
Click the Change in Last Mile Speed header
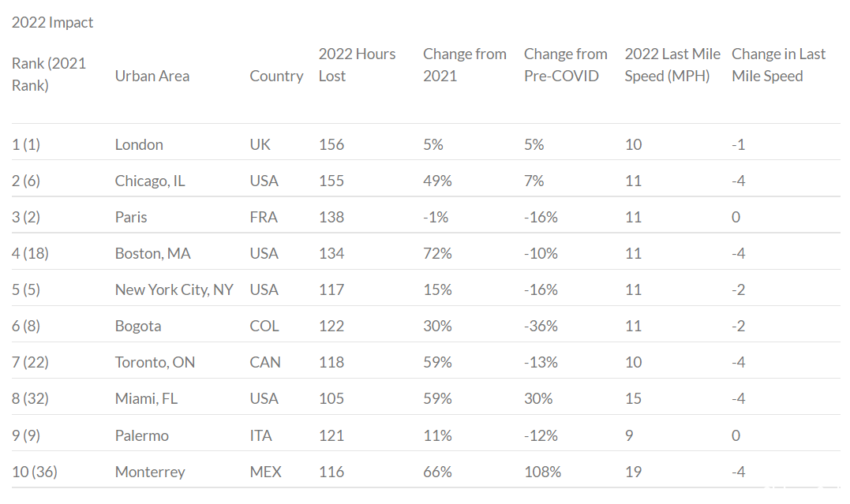pos(778,65)
